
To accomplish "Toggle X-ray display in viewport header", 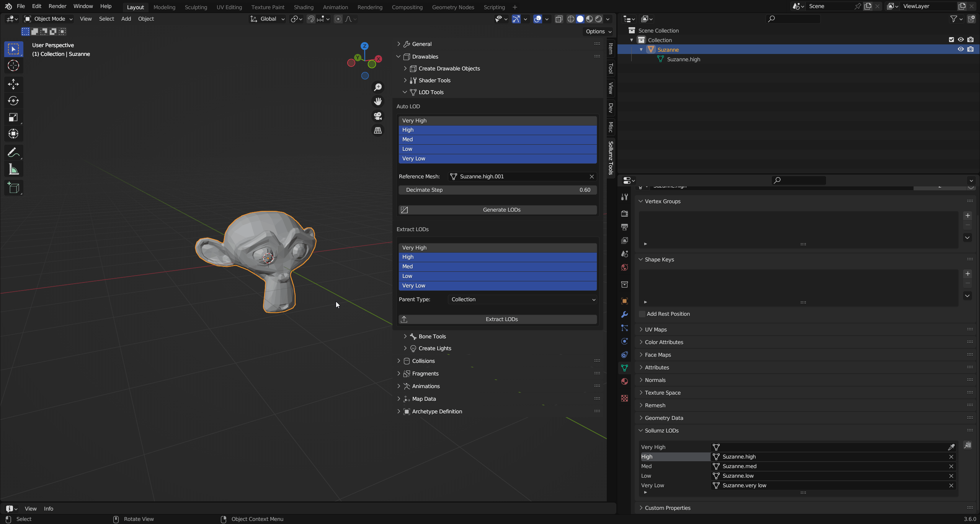I will (559, 19).
